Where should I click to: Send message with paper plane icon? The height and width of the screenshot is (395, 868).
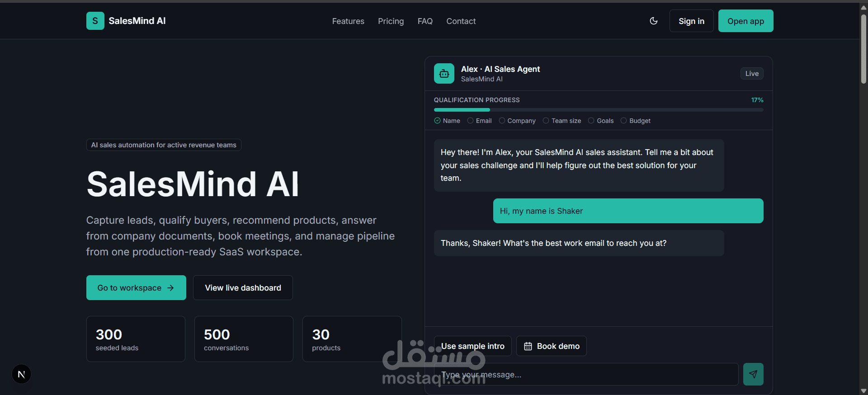tap(753, 374)
